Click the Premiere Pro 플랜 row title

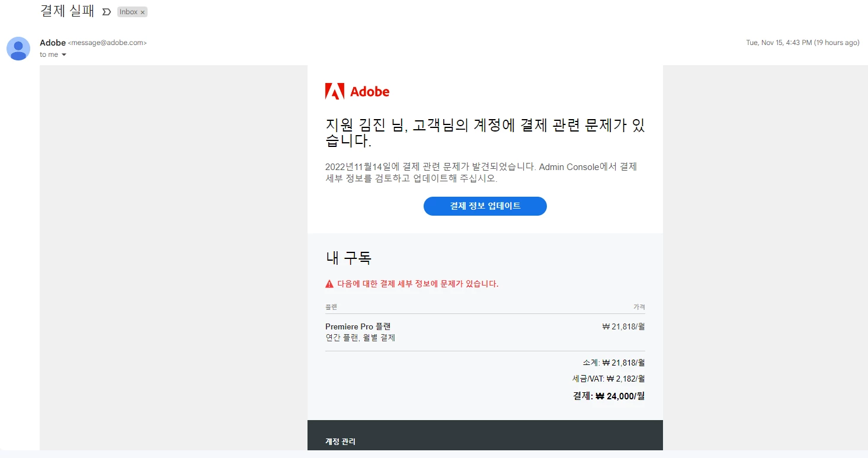coord(358,326)
